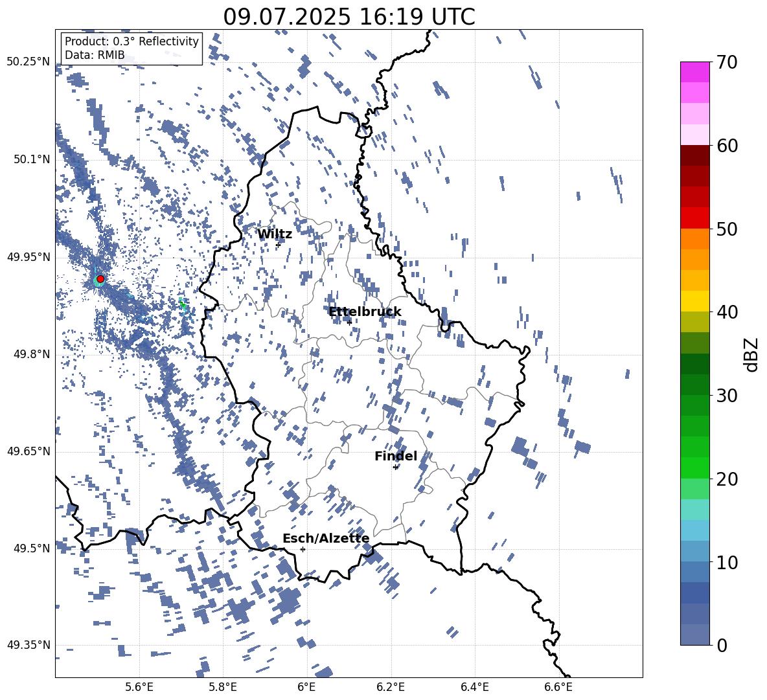The image size is (767, 700).
Task: Click the bright yellow colorbar segment at 40
Action: tap(694, 301)
